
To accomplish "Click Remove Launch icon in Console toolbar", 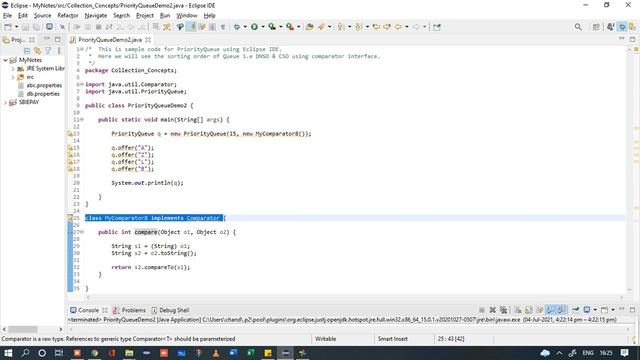I will click(x=493, y=310).
